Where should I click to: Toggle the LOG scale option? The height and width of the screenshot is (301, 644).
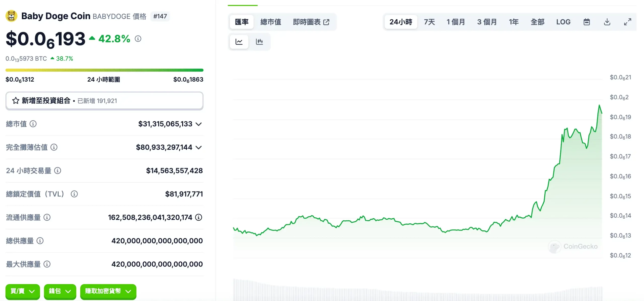pyautogui.click(x=563, y=22)
